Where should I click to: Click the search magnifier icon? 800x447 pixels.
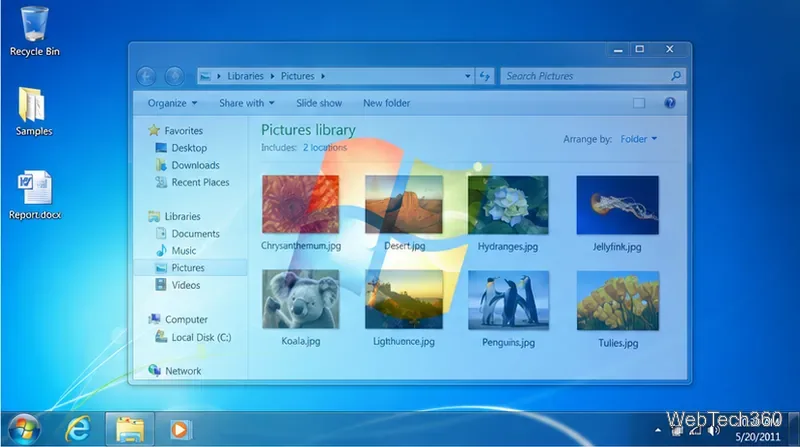tap(676, 76)
